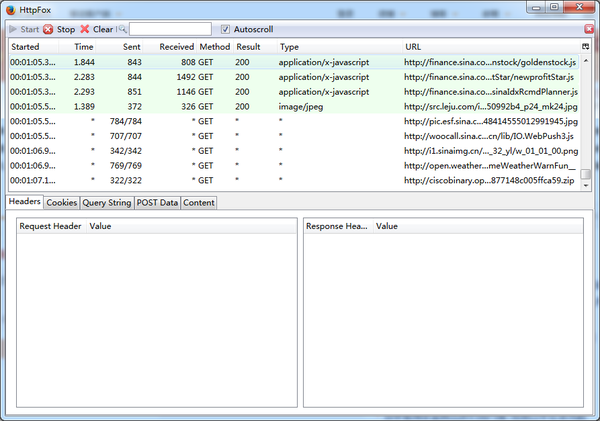
Task: Click the response Value column header
Action: coord(387,227)
